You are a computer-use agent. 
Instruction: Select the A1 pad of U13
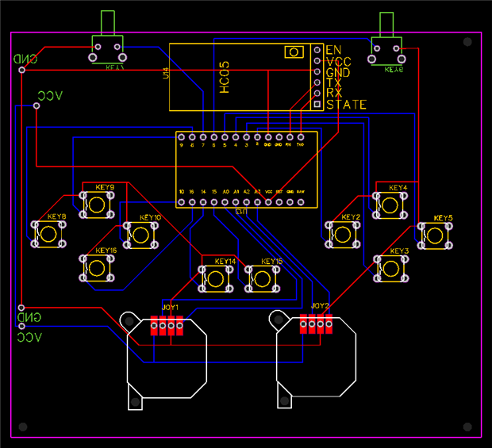point(236,202)
